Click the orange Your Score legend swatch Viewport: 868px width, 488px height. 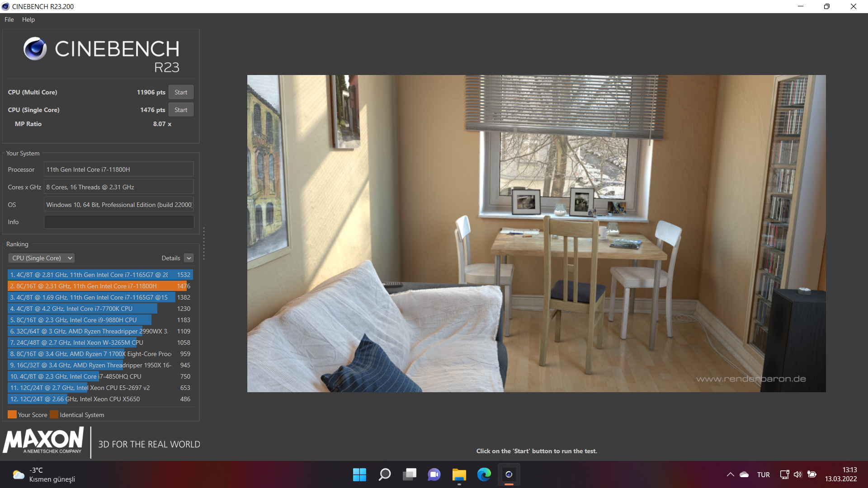[x=12, y=415]
